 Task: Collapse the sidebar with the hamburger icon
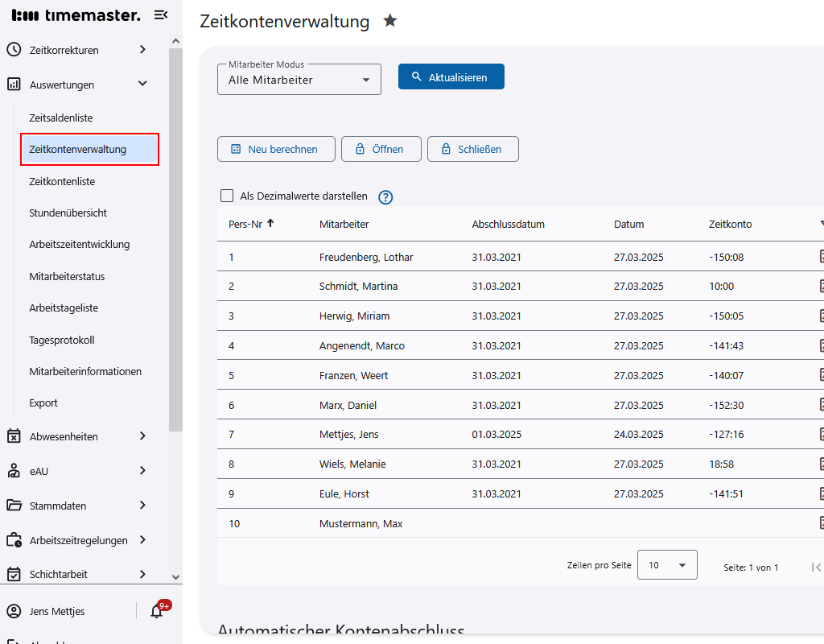[160, 14]
